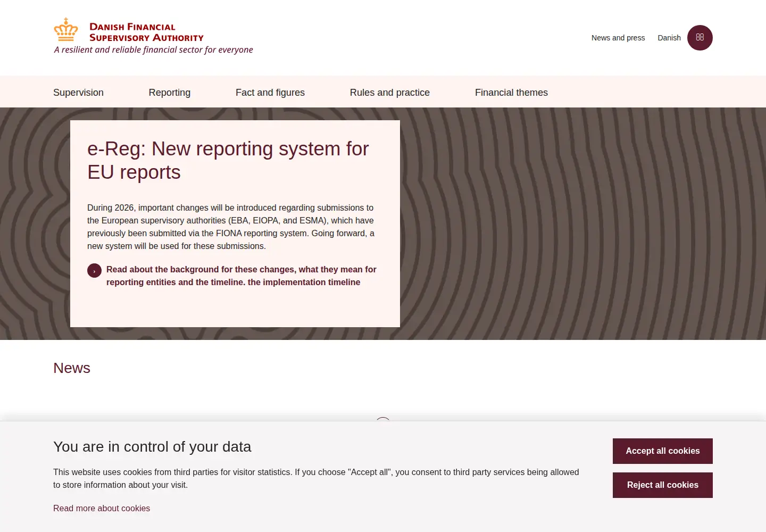Click the arrow icon beside the e-Reg read-more link
766x532 pixels.
(x=94, y=271)
